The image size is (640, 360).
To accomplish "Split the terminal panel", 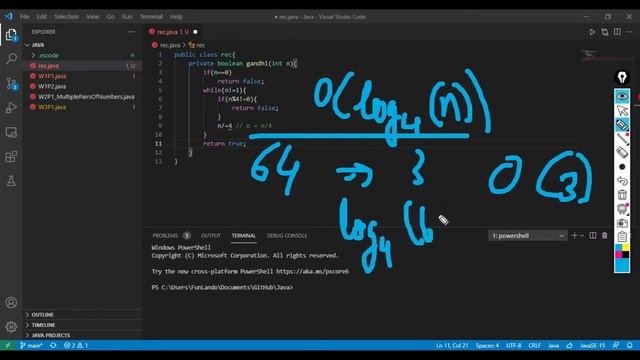I will pyautogui.click(x=593, y=236).
